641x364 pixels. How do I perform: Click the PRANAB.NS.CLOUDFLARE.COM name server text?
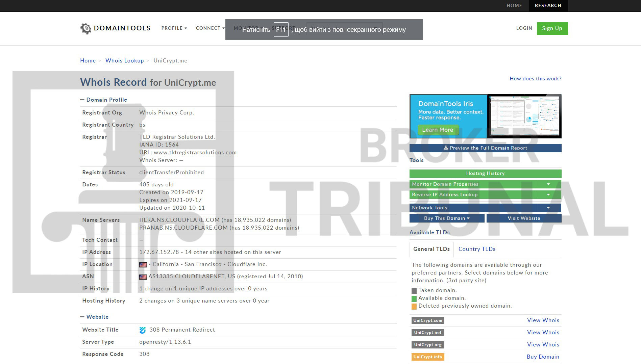183,228
